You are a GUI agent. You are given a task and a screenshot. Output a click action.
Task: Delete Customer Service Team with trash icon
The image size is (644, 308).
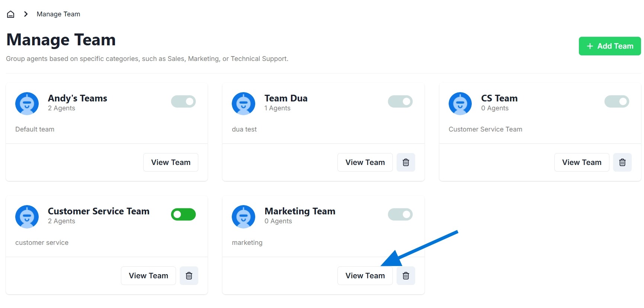[x=189, y=276]
